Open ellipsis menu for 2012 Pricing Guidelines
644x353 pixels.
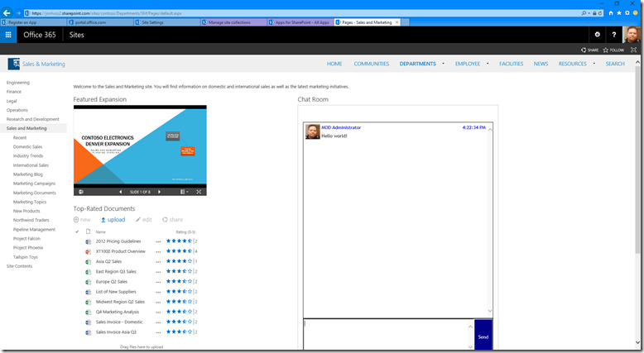(158, 241)
